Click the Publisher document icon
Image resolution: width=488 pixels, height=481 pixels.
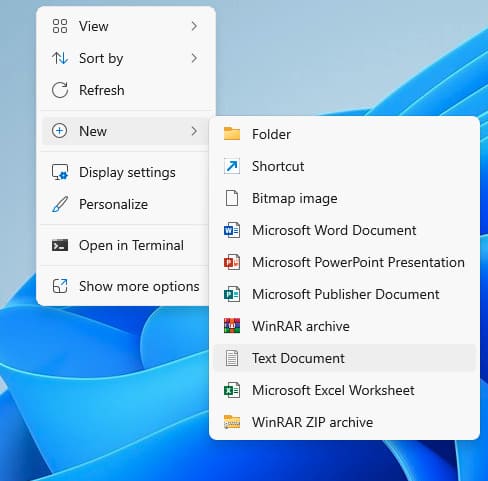click(x=232, y=294)
